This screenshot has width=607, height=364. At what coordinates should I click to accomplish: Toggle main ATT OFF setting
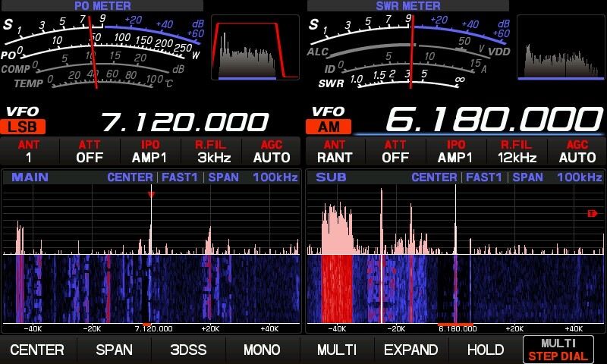90,152
